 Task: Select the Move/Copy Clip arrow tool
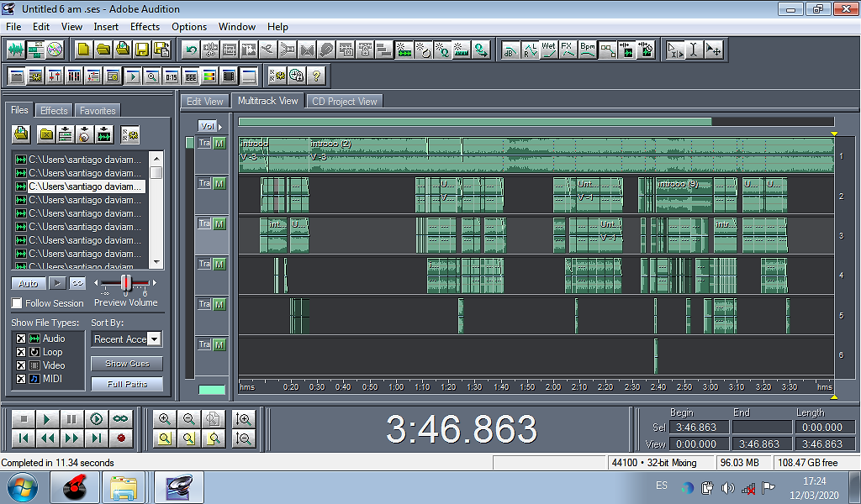[x=713, y=50]
